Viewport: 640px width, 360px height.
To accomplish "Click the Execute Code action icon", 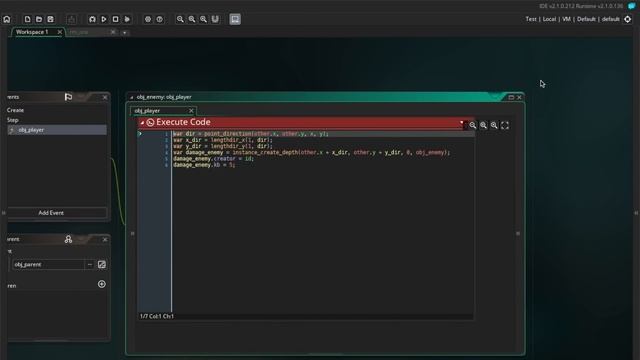I will click(x=150, y=122).
